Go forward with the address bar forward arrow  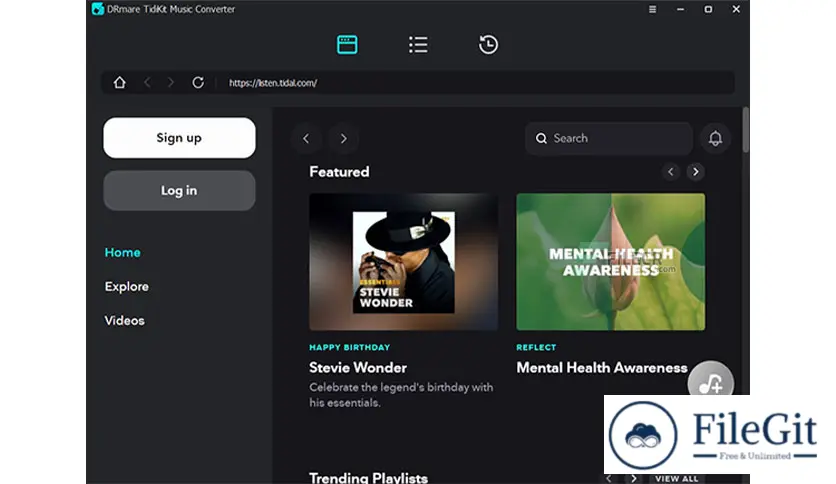[x=171, y=83]
